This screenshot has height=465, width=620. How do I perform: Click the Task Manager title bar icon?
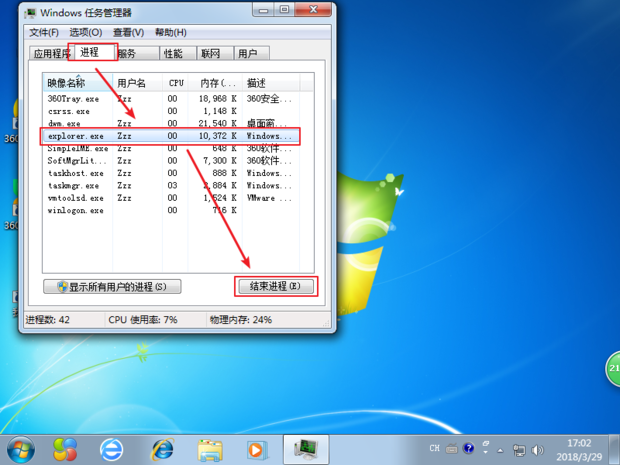coord(30,13)
